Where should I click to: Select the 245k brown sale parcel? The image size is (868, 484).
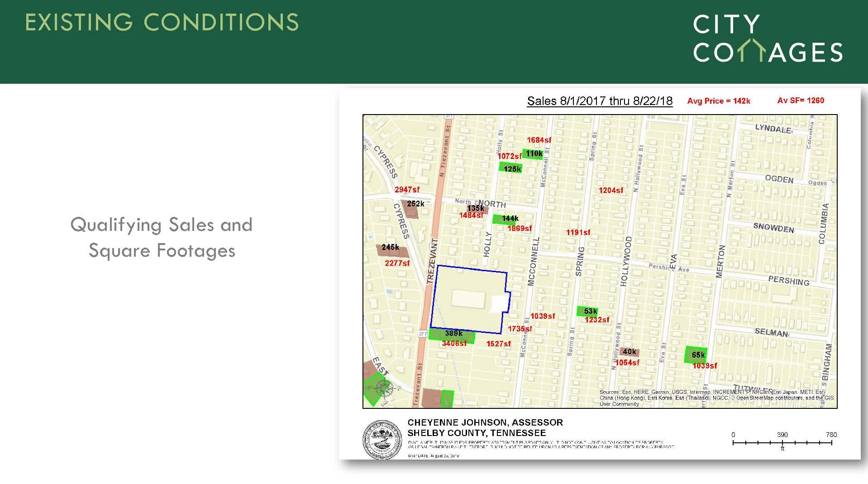click(392, 251)
